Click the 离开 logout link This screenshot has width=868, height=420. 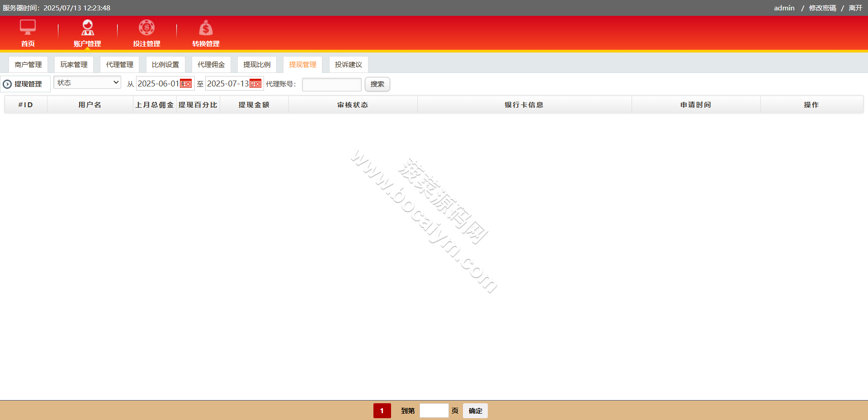point(855,8)
